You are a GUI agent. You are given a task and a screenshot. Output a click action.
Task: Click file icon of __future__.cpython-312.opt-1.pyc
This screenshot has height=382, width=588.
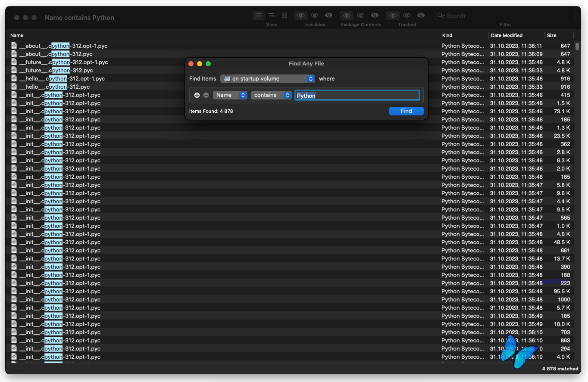(x=14, y=62)
